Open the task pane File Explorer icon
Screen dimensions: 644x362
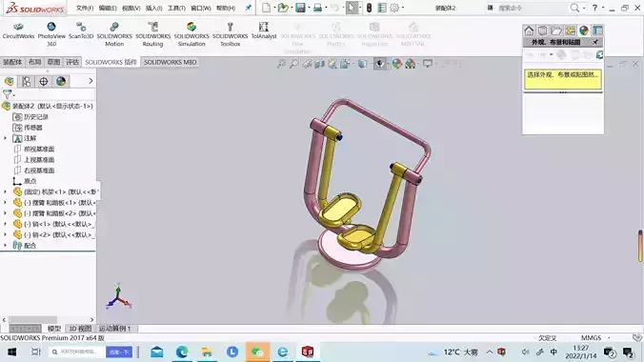pos(556,30)
